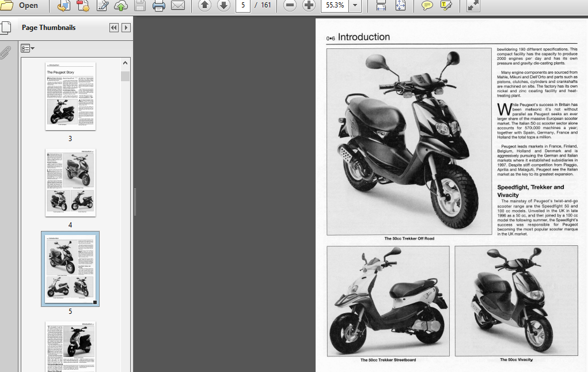Click the Create PDF icon
Image resolution: width=588 pixels, height=372 pixels.
(x=82, y=5)
